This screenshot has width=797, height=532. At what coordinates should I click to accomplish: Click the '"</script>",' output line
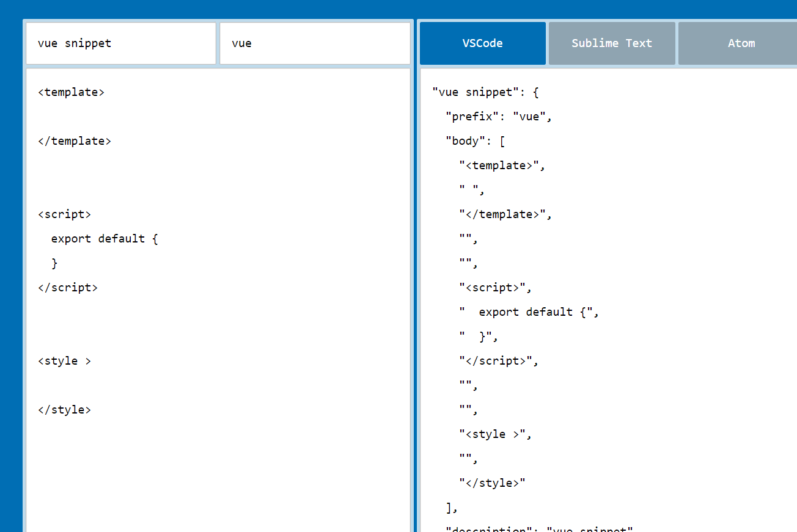[499, 361]
